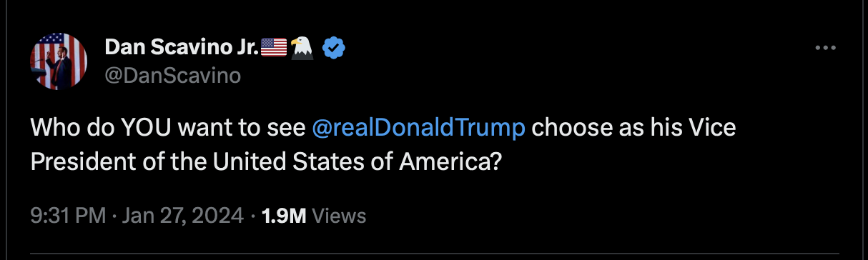The image size is (868, 260).
Task: Open Dan Scavino's round profile picture
Action: pyautogui.click(x=59, y=61)
